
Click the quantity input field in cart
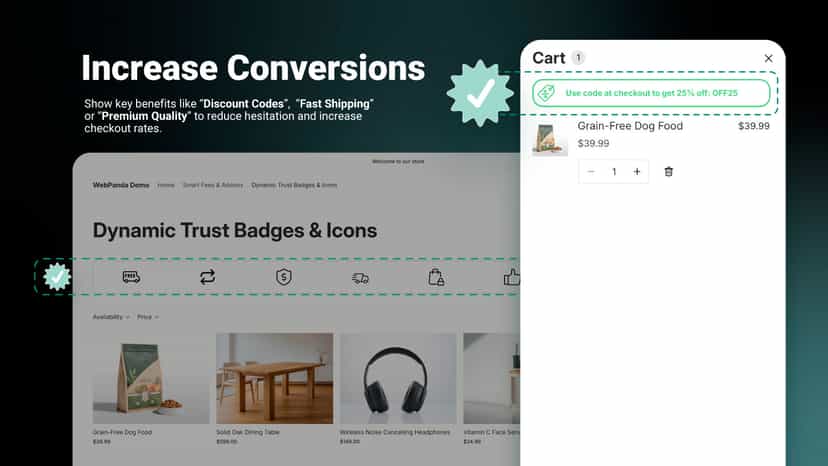(614, 172)
